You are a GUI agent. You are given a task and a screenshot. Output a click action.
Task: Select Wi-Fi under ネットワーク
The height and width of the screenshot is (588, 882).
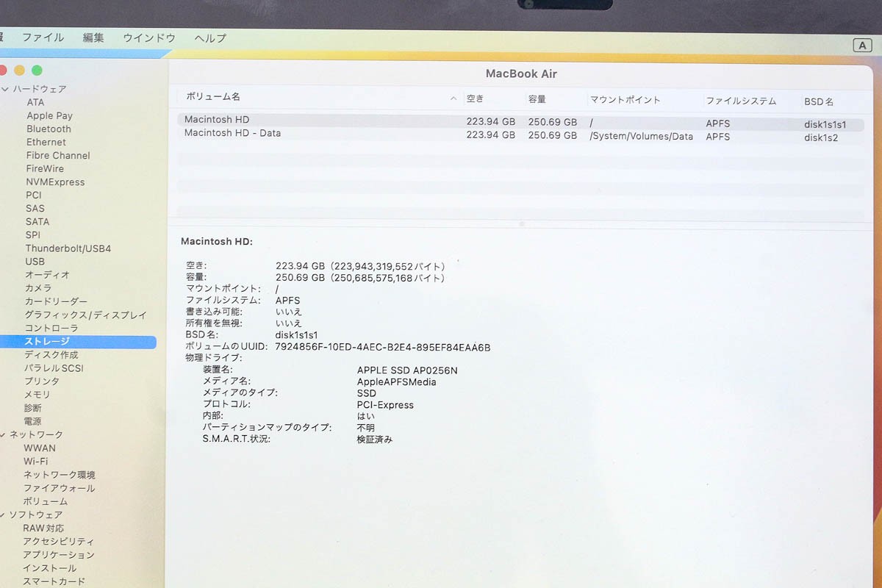(36, 461)
